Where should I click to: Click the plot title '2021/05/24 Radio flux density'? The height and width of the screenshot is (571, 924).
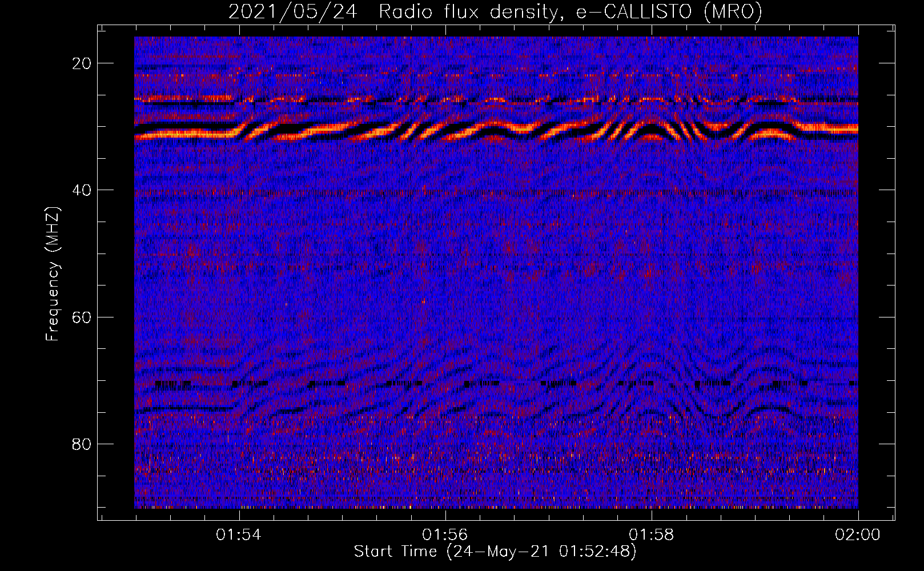click(x=495, y=11)
